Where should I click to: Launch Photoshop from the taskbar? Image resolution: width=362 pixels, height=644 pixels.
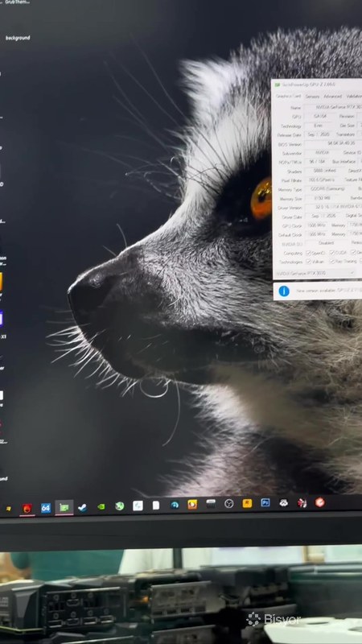[265, 502]
